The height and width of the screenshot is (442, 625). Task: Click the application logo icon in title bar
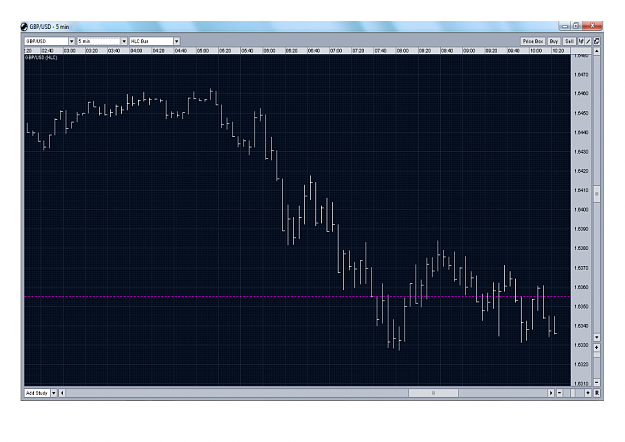point(24,27)
